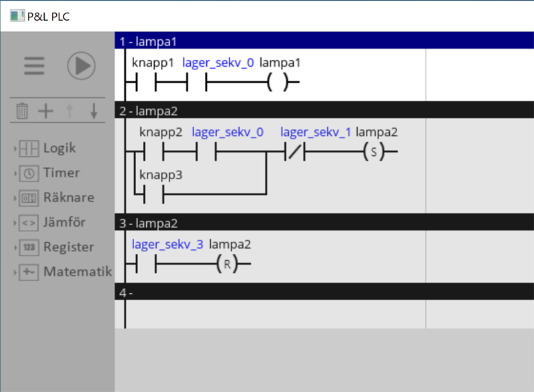Click the trash delete icon
Viewport: 534px width, 392px height.
tap(22, 111)
